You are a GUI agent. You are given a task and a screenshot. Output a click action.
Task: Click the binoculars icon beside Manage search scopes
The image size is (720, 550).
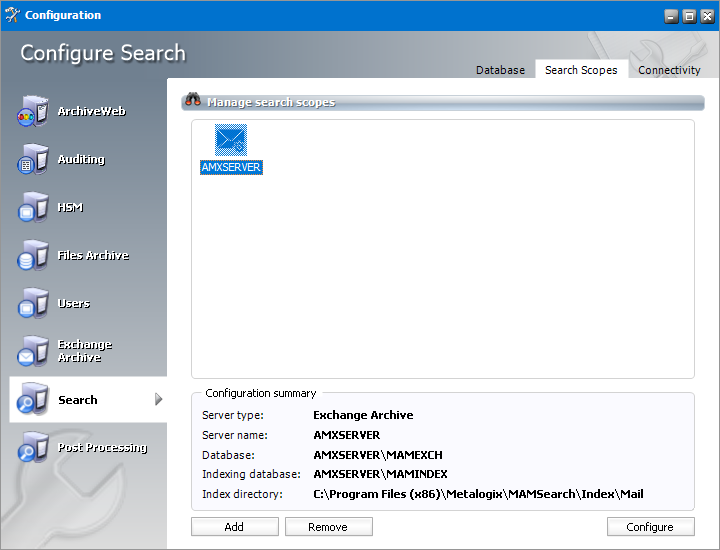193,99
